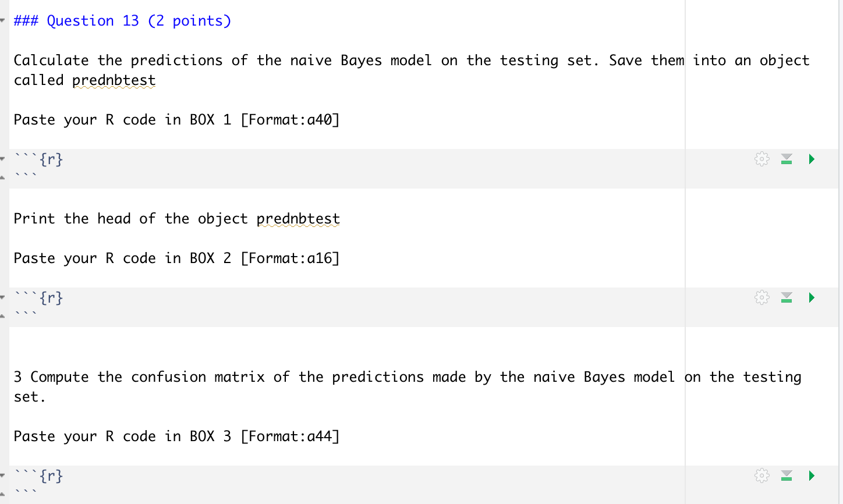The height and width of the screenshot is (504, 843).
Task: Open chunk options gear for BOX 2
Action: click(x=761, y=297)
